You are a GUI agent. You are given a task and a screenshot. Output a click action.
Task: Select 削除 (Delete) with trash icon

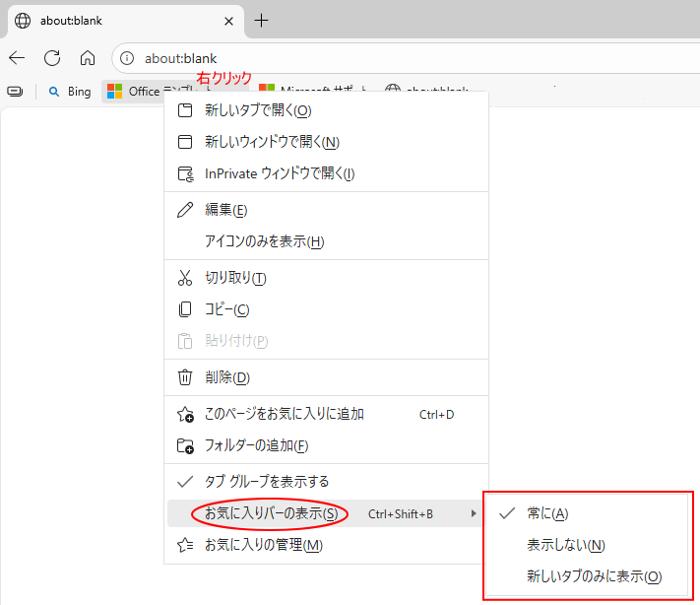(x=226, y=377)
